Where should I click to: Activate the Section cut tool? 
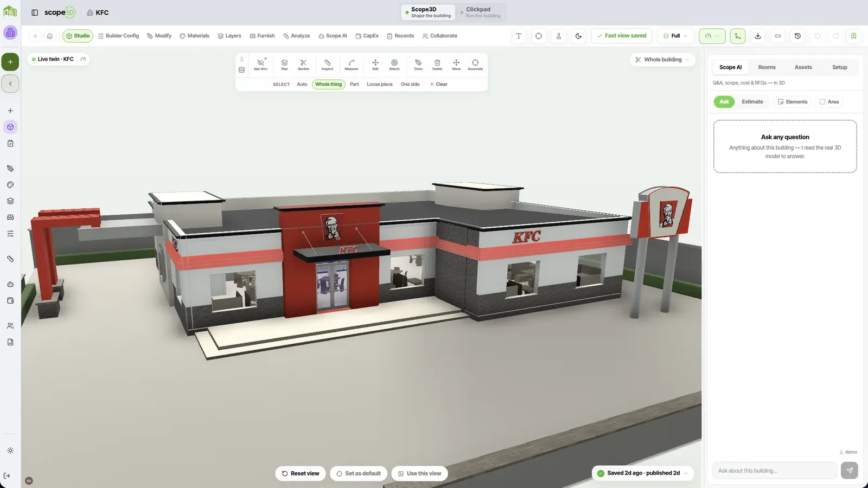pyautogui.click(x=303, y=65)
